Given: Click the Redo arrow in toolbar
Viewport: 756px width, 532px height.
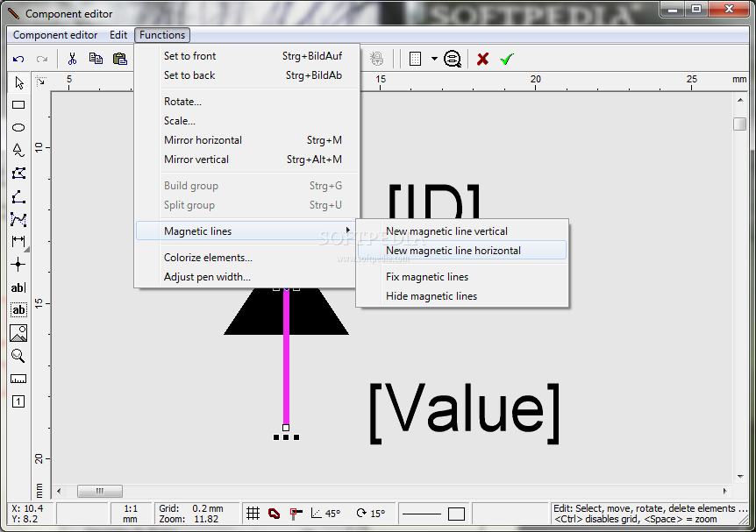Looking at the screenshot, I should 42,59.
